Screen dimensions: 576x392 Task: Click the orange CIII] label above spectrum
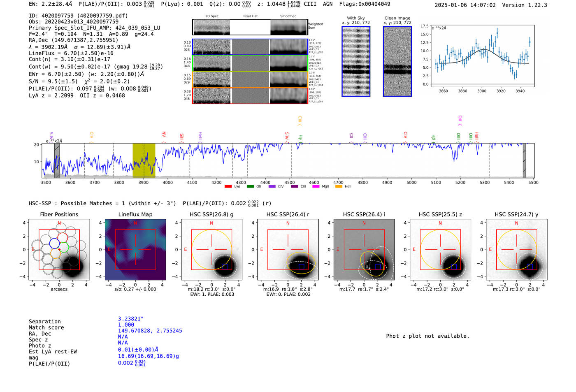(300, 121)
